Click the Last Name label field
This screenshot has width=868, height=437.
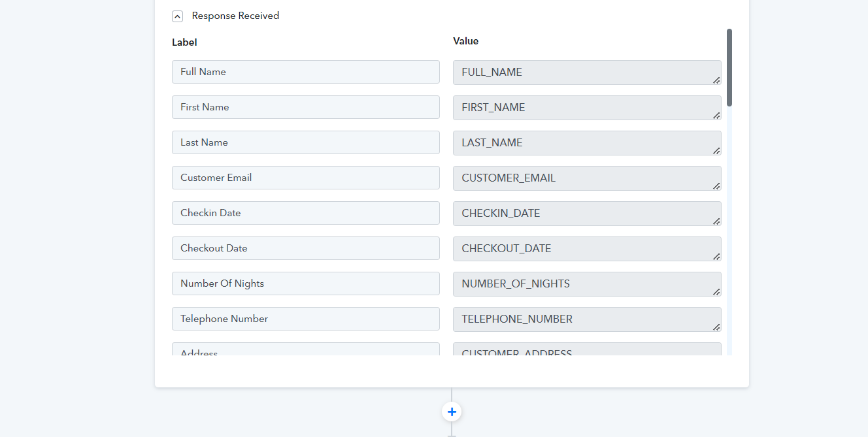[x=305, y=142]
